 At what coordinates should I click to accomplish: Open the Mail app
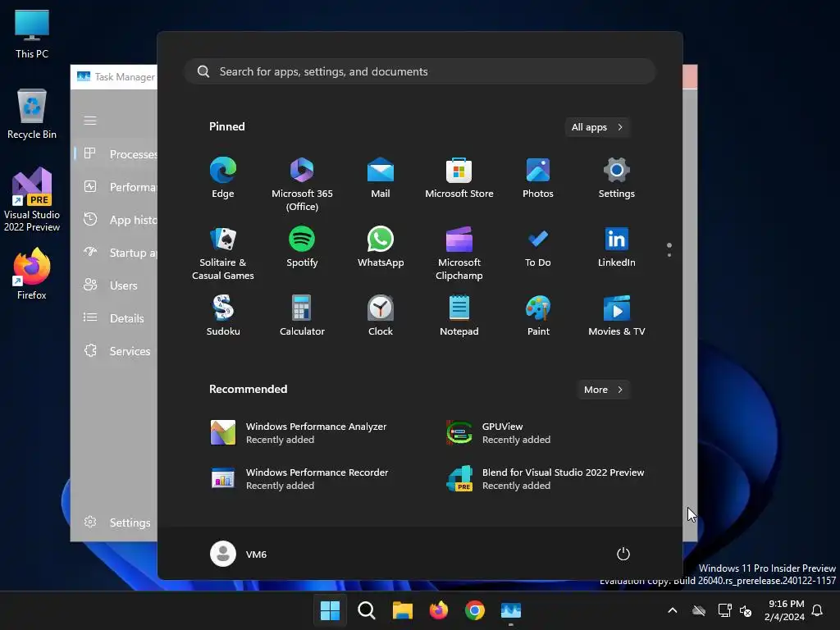pos(381,177)
